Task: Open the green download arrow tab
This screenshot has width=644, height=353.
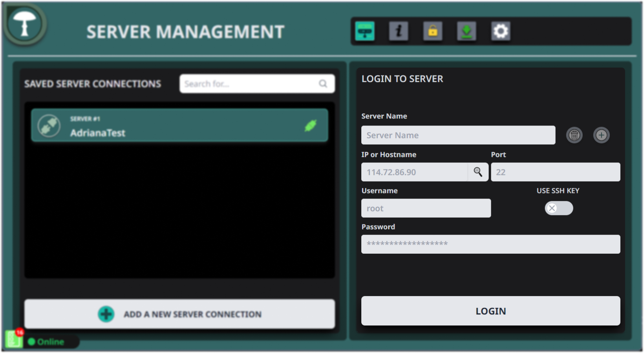Action: 467,31
